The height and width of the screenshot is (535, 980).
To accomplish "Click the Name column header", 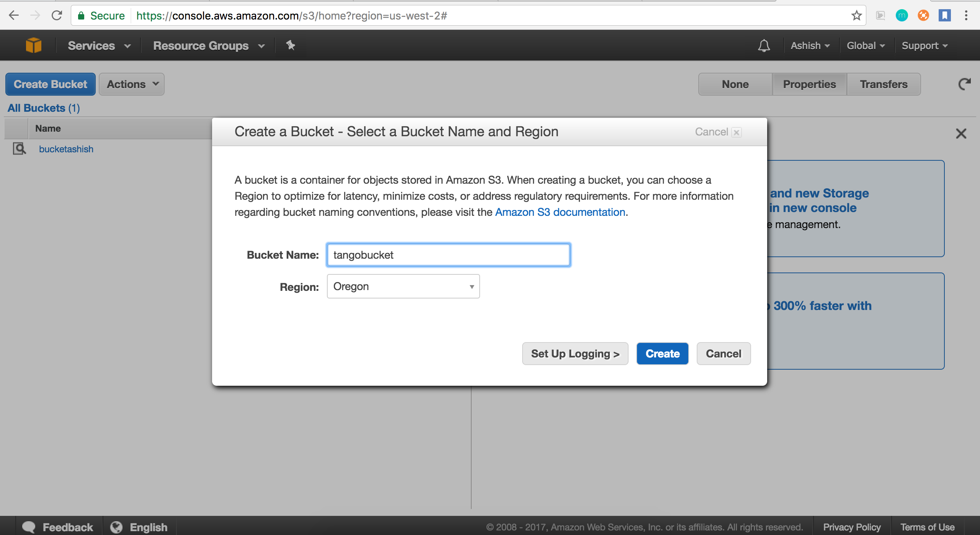I will point(48,129).
